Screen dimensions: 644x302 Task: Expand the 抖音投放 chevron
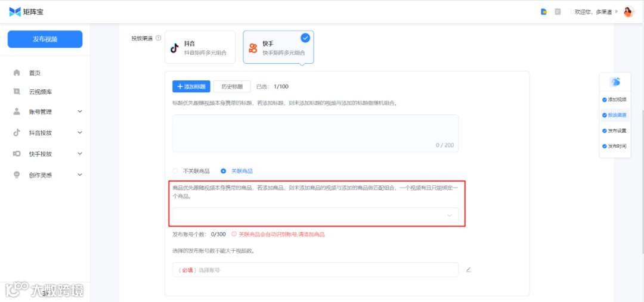[80, 133]
